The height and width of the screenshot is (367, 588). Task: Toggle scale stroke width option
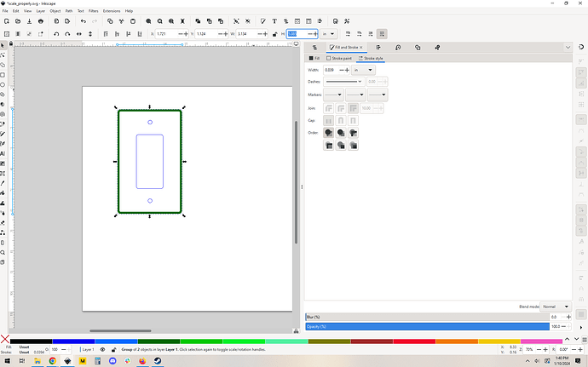(348, 34)
